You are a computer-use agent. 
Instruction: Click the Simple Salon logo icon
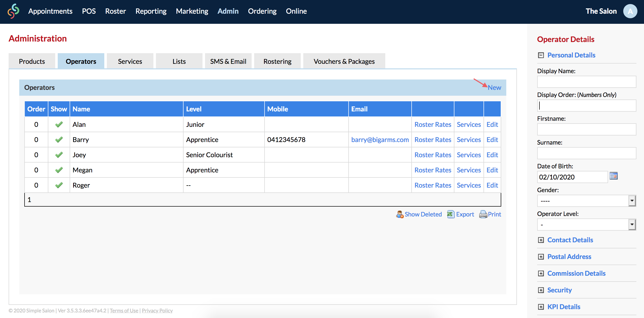[13, 11]
